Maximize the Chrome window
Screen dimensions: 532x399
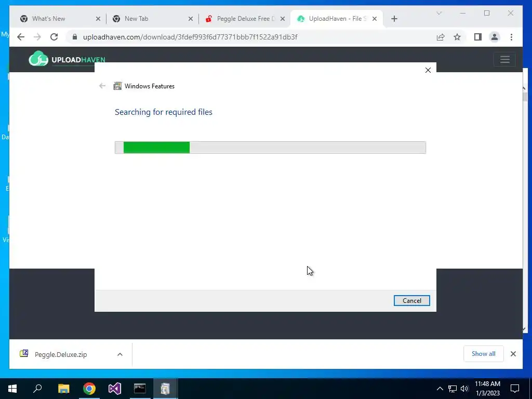click(487, 13)
